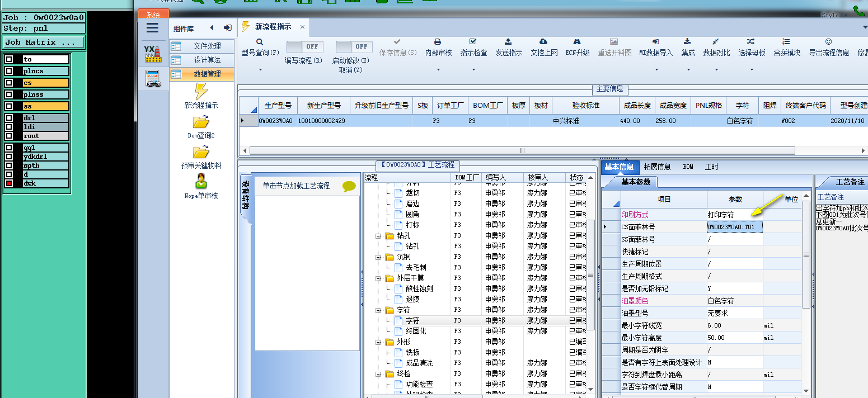The width and height of the screenshot is (868, 398).
Task: Click the yellow chat bubble icon
Action: [349, 186]
